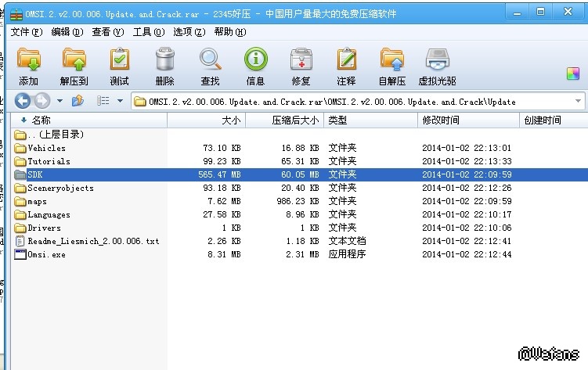The height and width of the screenshot is (370, 588).
Task: Select the highlighted SDK folder
Action: point(300,174)
